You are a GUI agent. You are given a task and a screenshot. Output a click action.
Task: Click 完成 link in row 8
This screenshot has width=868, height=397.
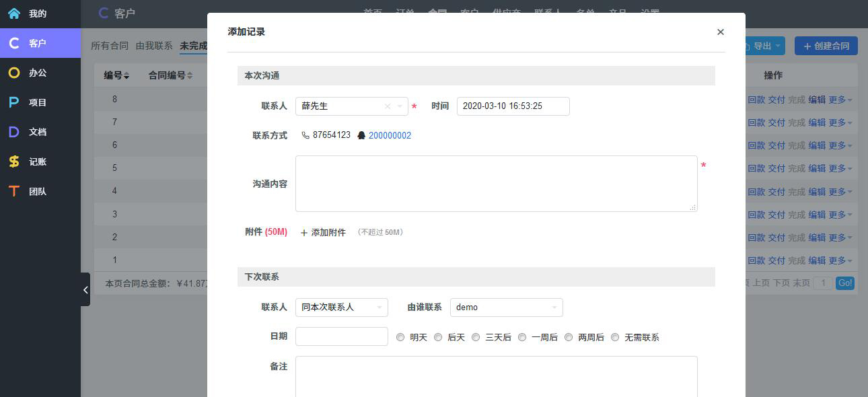(797, 100)
